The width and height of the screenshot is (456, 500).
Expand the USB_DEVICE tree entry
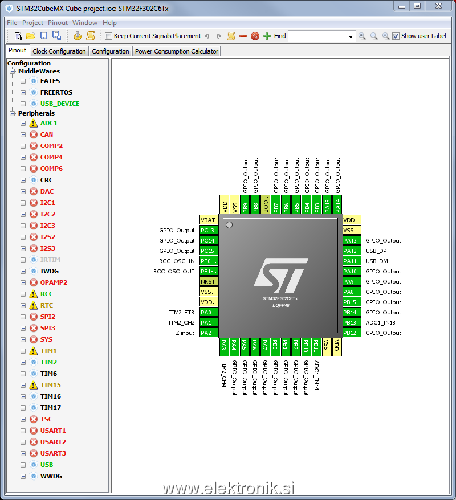point(23,103)
